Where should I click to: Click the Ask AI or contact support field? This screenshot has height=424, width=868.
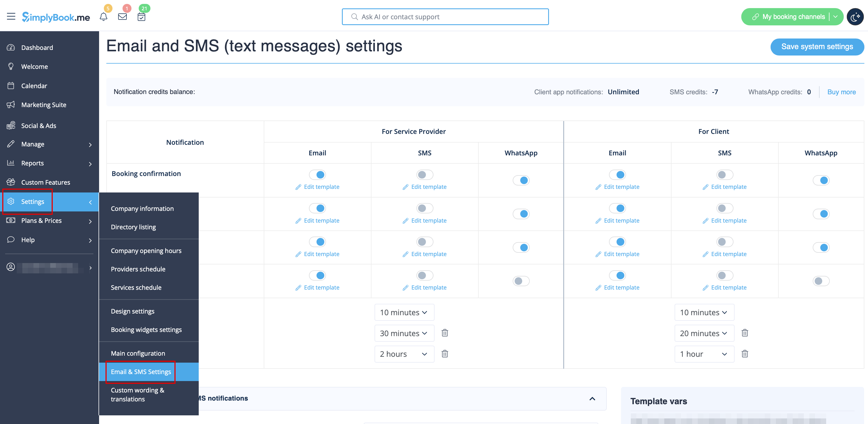[x=445, y=17]
